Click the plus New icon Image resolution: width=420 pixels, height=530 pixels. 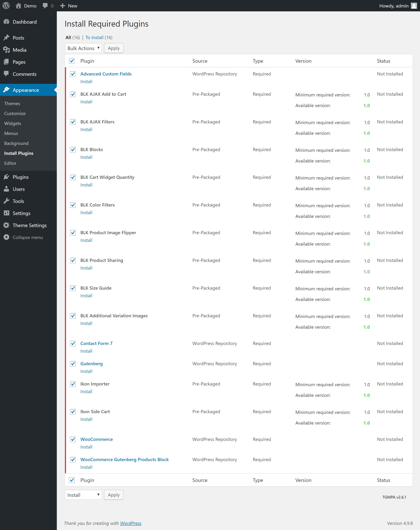pyautogui.click(x=63, y=6)
